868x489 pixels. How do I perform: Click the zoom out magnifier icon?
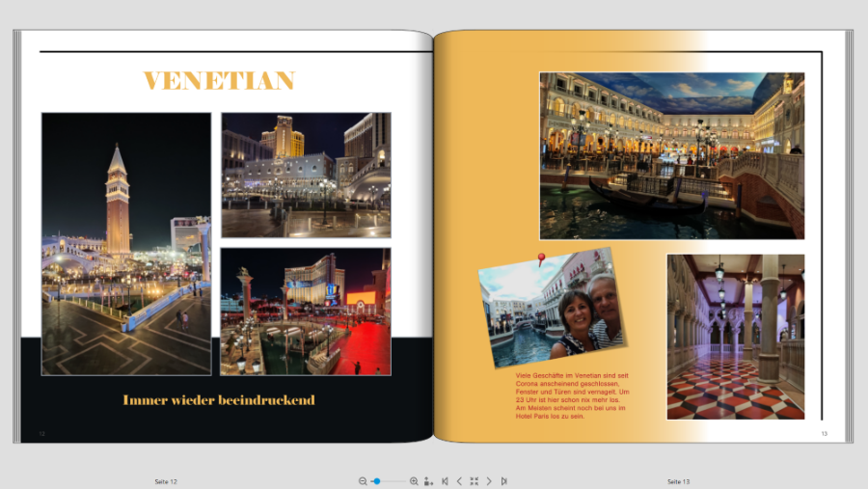(x=363, y=481)
